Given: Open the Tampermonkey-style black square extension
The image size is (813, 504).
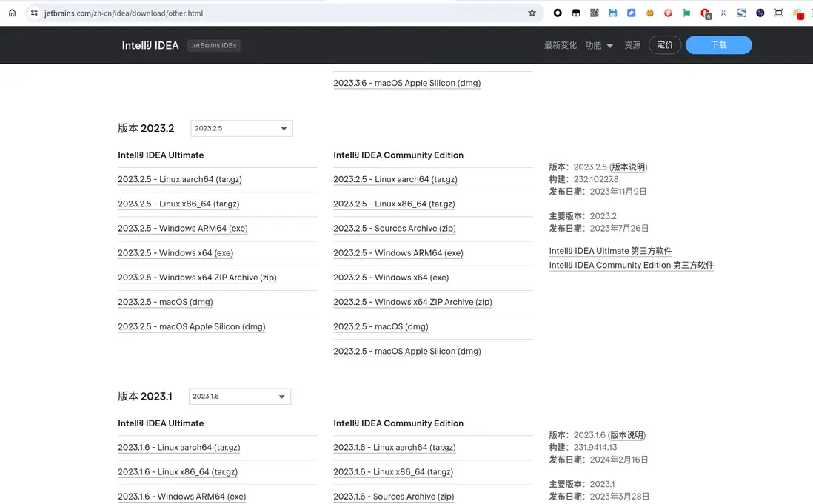Looking at the screenshot, I should tap(576, 13).
